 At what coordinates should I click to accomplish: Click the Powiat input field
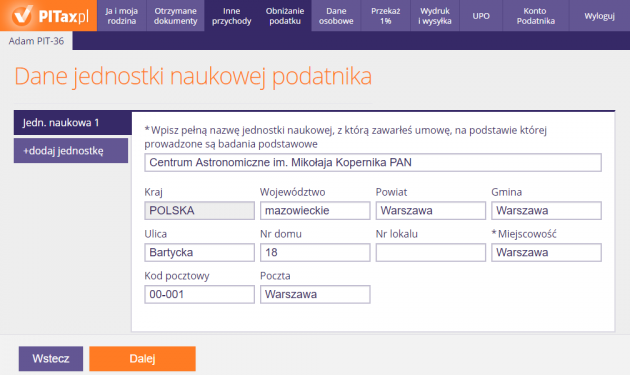tap(431, 211)
